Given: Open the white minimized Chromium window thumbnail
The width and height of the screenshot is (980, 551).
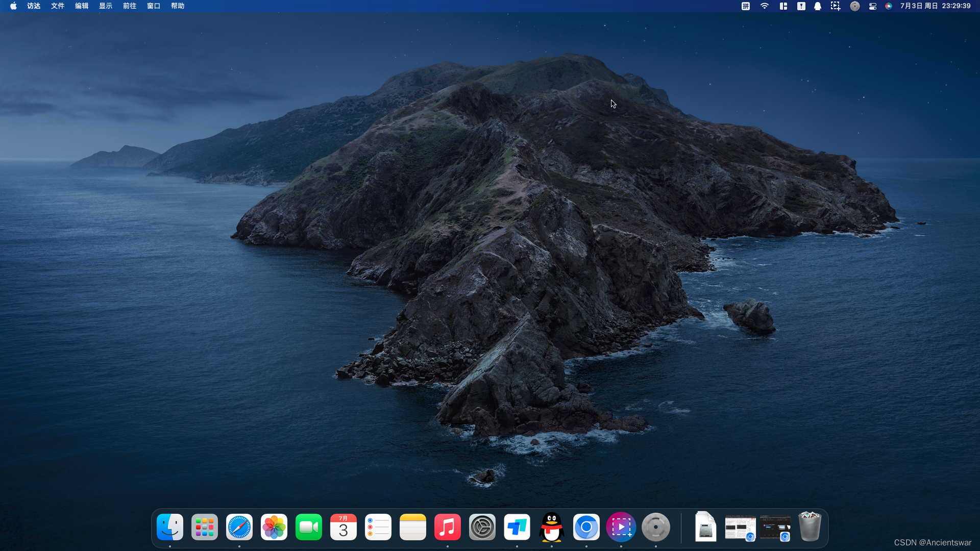Looking at the screenshot, I should 740,528.
